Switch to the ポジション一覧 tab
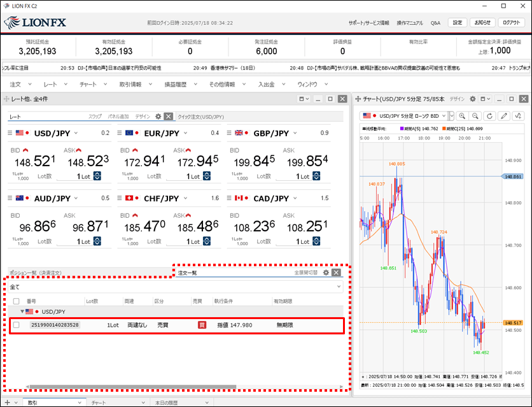The image size is (532, 407). coord(36,273)
